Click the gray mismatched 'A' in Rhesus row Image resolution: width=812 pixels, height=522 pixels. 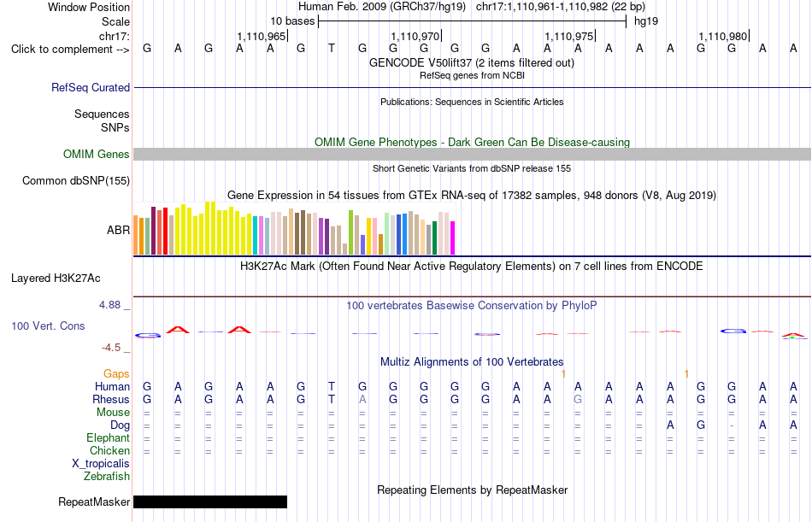click(x=362, y=399)
